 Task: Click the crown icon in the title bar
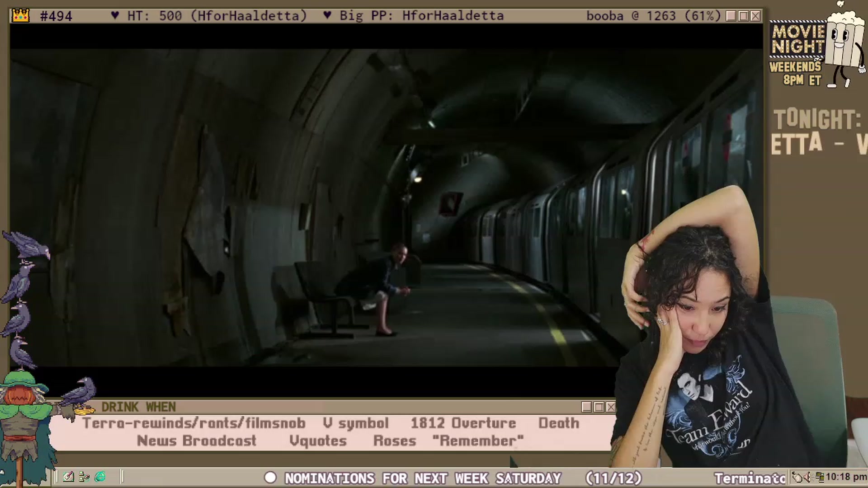[21, 16]
